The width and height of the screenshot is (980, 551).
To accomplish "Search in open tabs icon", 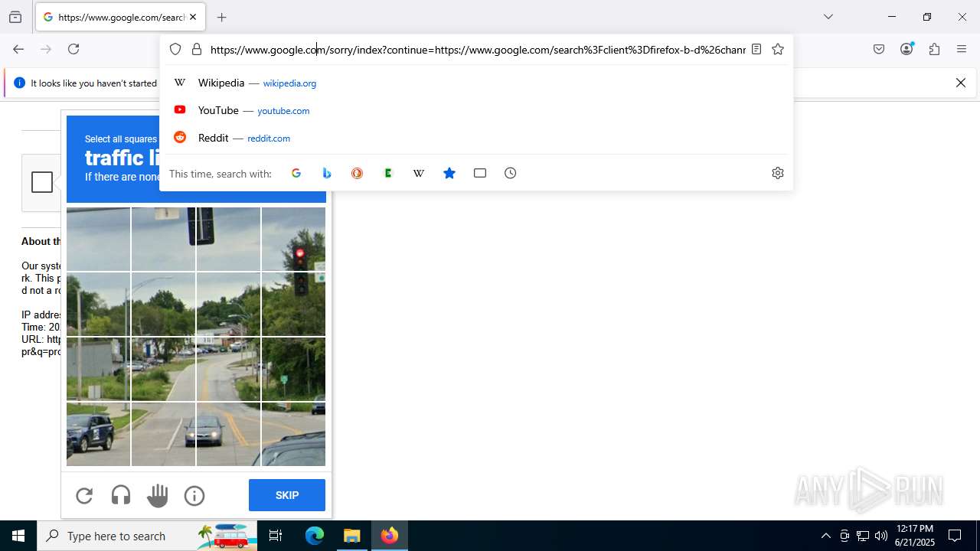I will coord(480,173).
